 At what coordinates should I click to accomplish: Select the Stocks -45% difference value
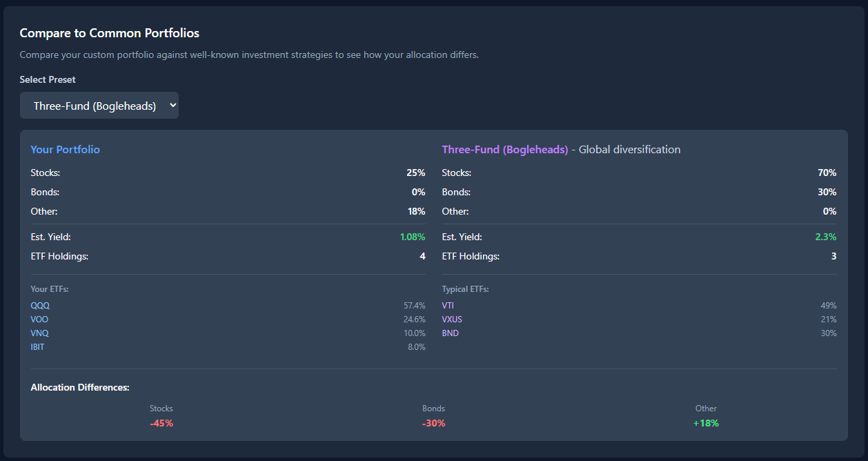tap(161, 423)
